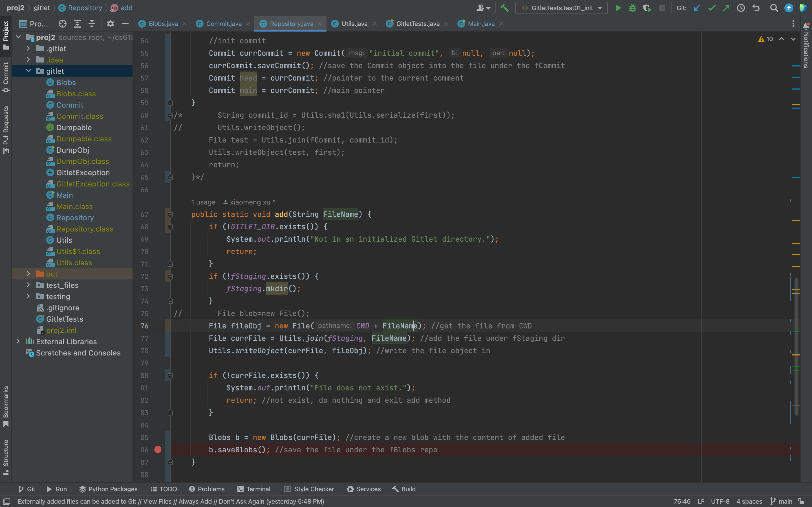Collapse the add method fold marker at line 67
The width and height of the screenshot is (812, 507).
pos(170,215)
